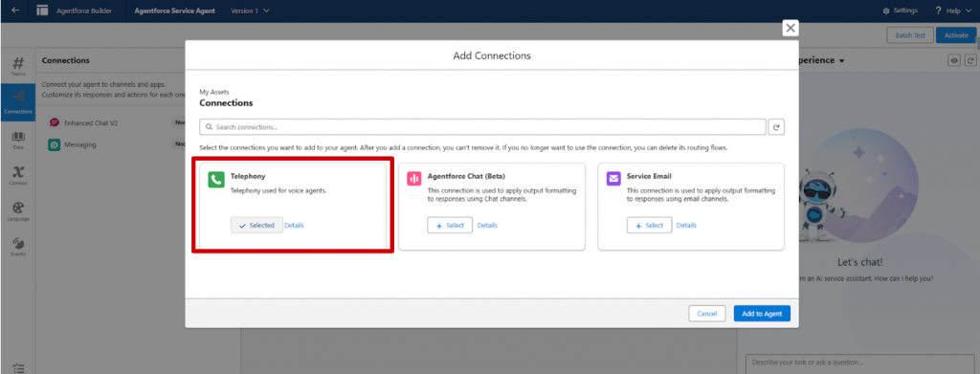Click Add to Agent button

[x=762, y=314]
